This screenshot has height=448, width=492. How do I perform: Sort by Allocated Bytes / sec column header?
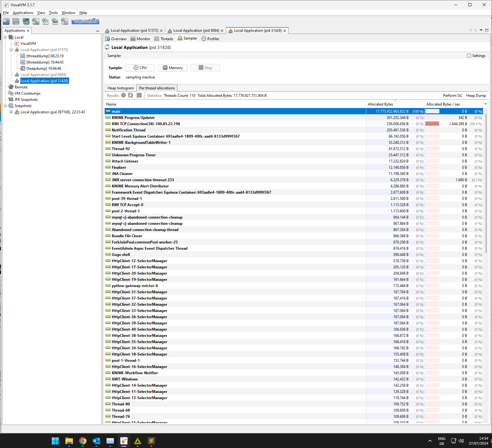coord(454,104)
